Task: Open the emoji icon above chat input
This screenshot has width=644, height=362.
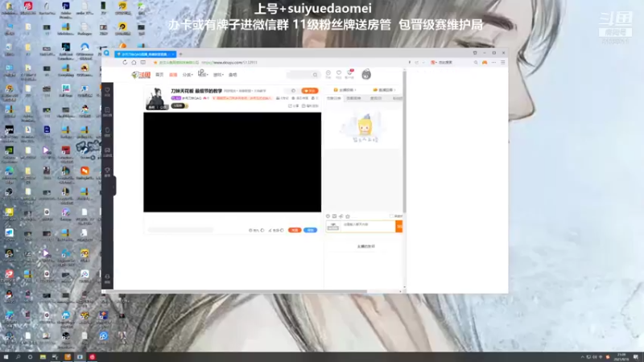Action: (x=328, y=216)
